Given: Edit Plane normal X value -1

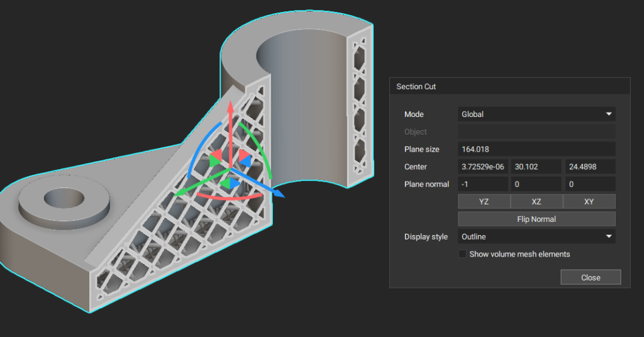Looking at the screenshot, I should 483,184.
